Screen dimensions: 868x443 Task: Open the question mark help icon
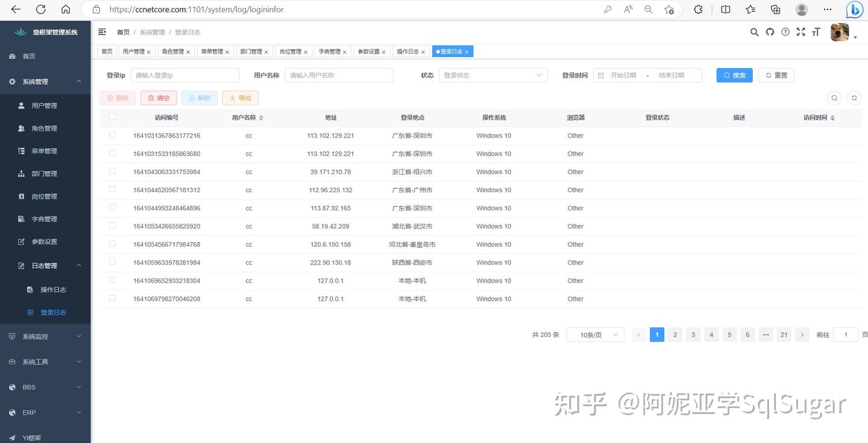[x=785, y=32]
